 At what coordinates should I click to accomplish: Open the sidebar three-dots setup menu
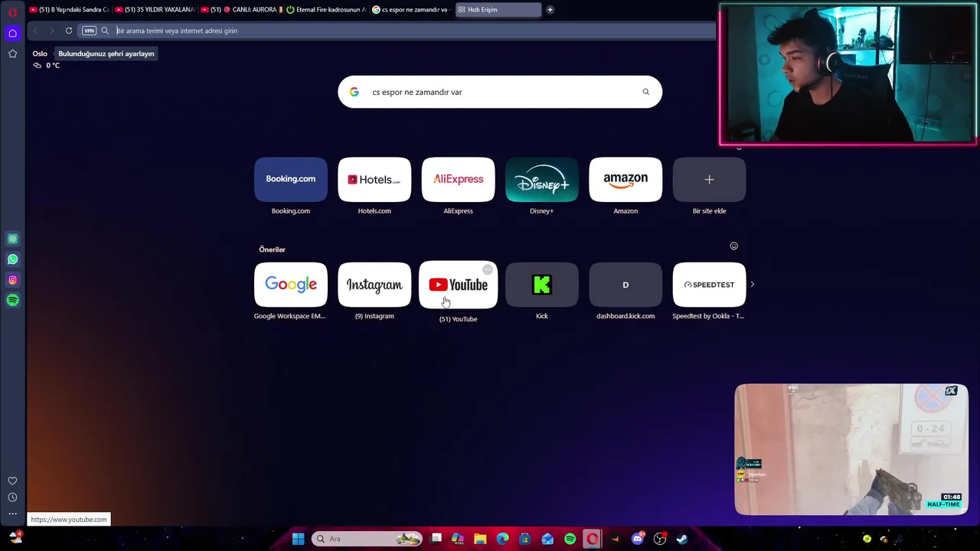click(12, 514)
